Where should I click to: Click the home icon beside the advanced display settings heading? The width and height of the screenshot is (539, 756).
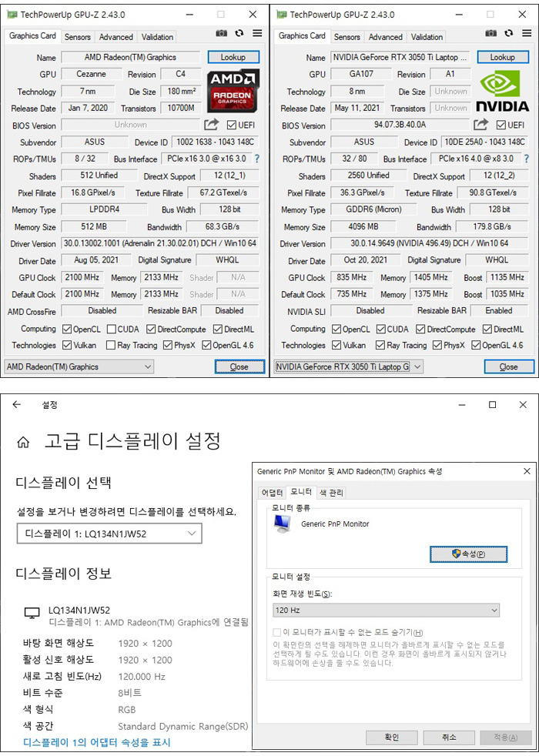pos(23,442)
